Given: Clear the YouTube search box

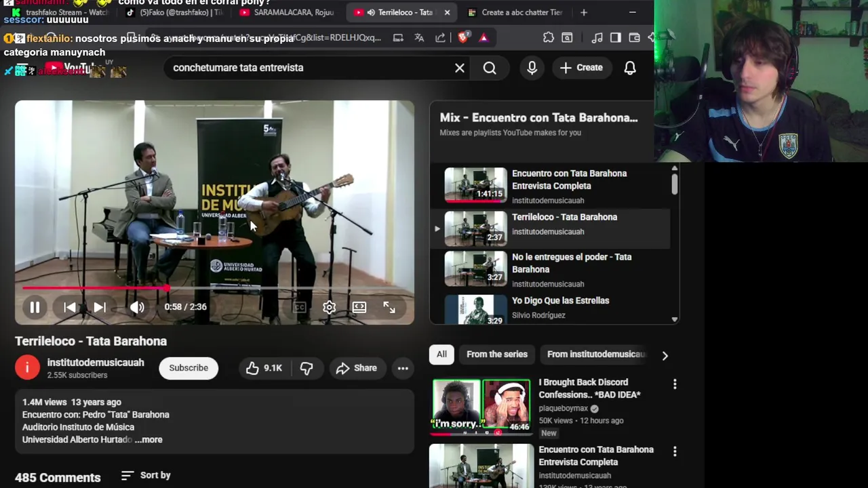Looking at the screenshot, I should (x=460, y=68).
